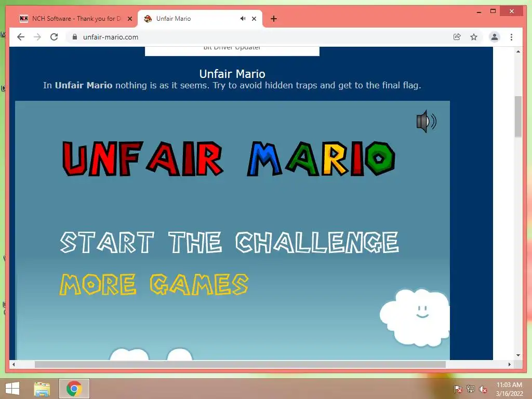
Task: Start the game via START THE CHALLENGE
Action: coord(229,242)
